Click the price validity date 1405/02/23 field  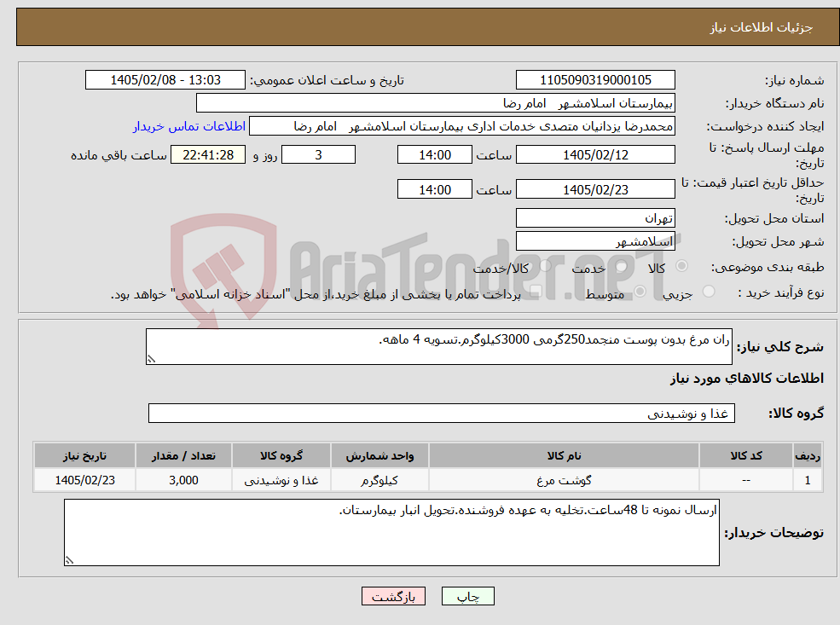point(595,189)
